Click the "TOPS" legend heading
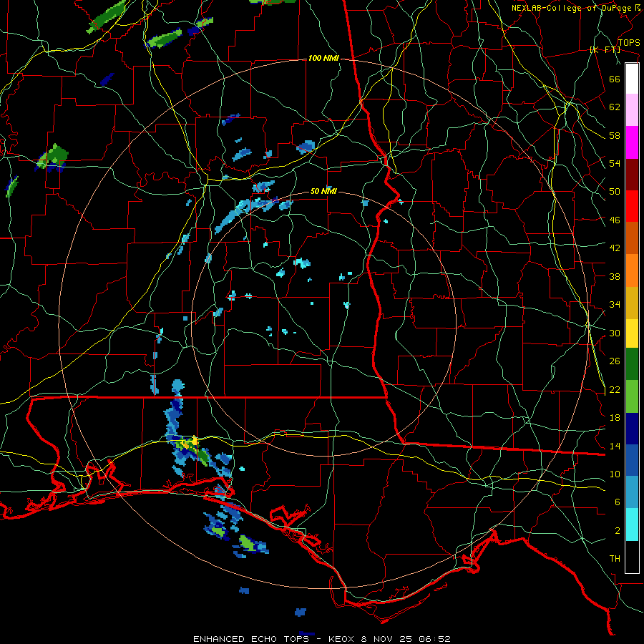644x644 pixels. [629, 43]
